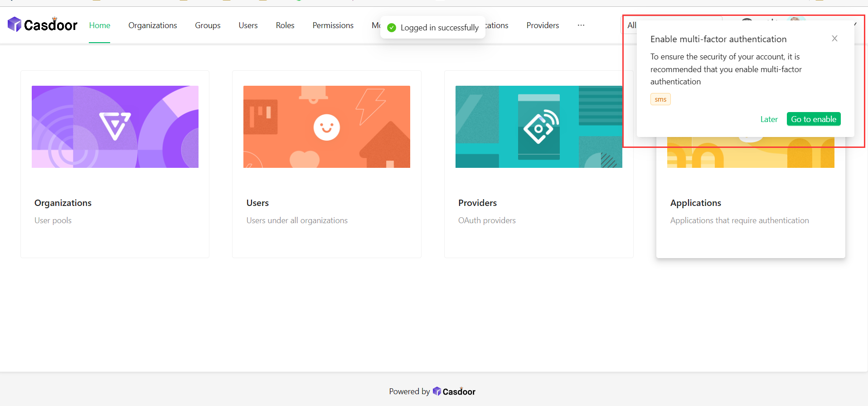Navigate to Roles in the top menu

click(285, 25)
